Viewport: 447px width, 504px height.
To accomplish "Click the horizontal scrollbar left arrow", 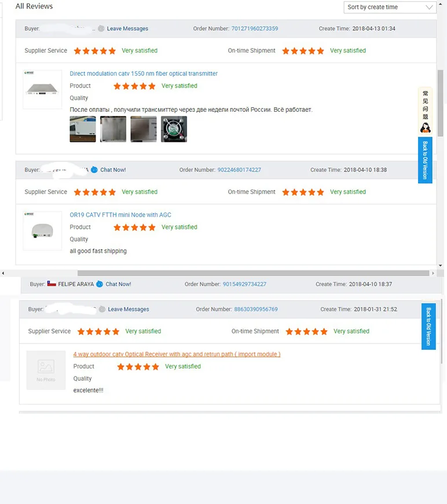I will pyautogui.click(x=3, y=273).
